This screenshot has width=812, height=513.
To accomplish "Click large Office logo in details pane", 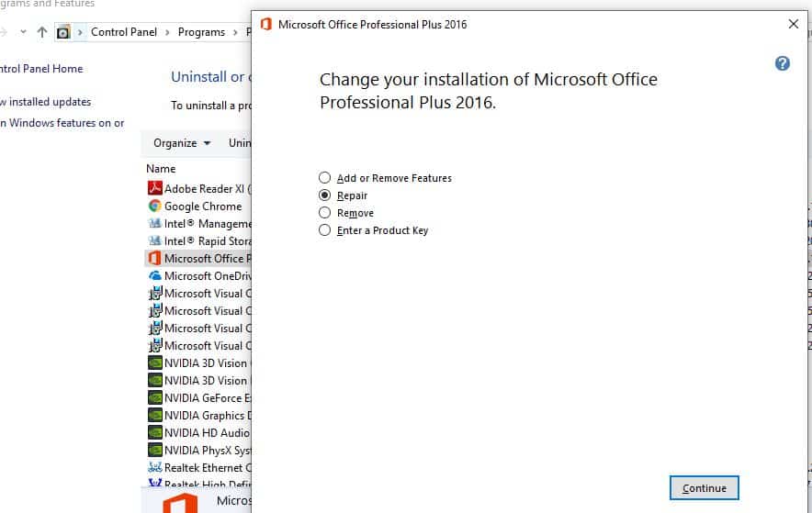I will (x=180, y=503).
